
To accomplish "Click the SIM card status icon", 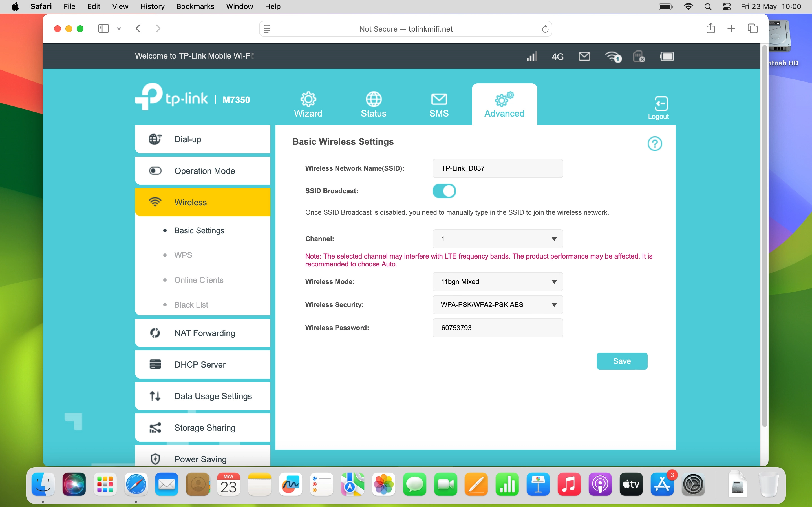I will 639,56.
